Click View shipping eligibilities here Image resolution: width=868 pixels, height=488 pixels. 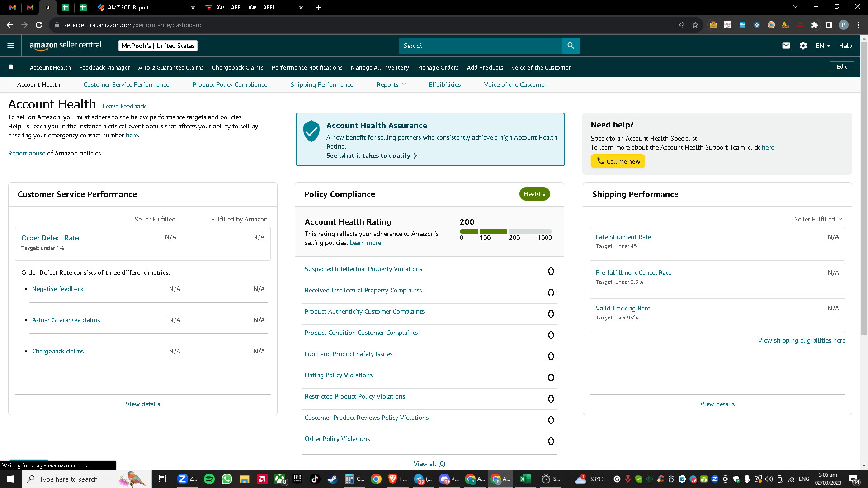click(802, 340)
